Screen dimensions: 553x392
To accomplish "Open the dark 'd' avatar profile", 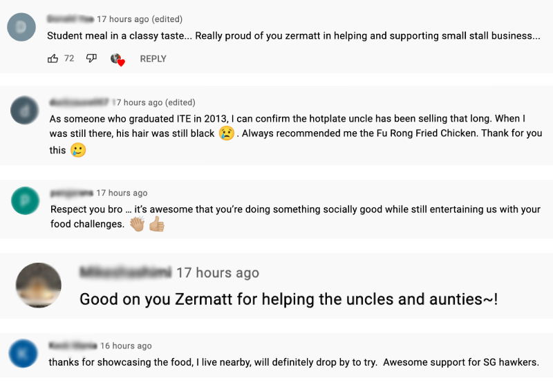I will click(25, 110).
